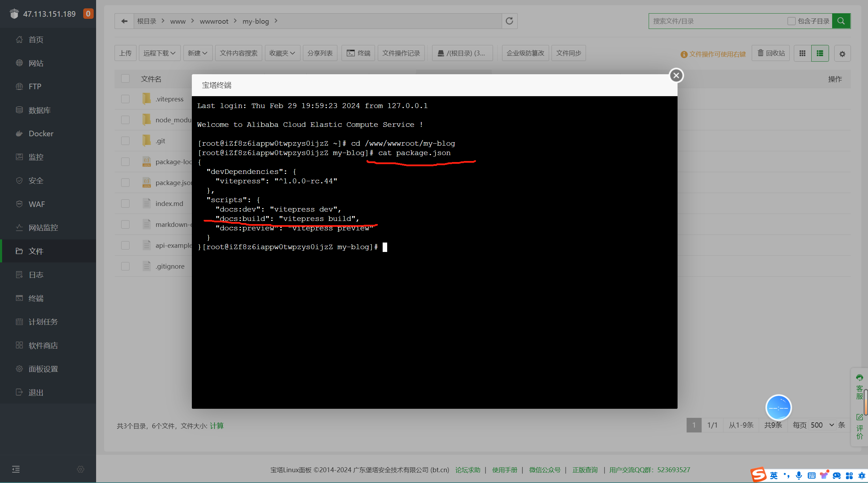Check the index.md row checkbox

click(x=125, y=204)
